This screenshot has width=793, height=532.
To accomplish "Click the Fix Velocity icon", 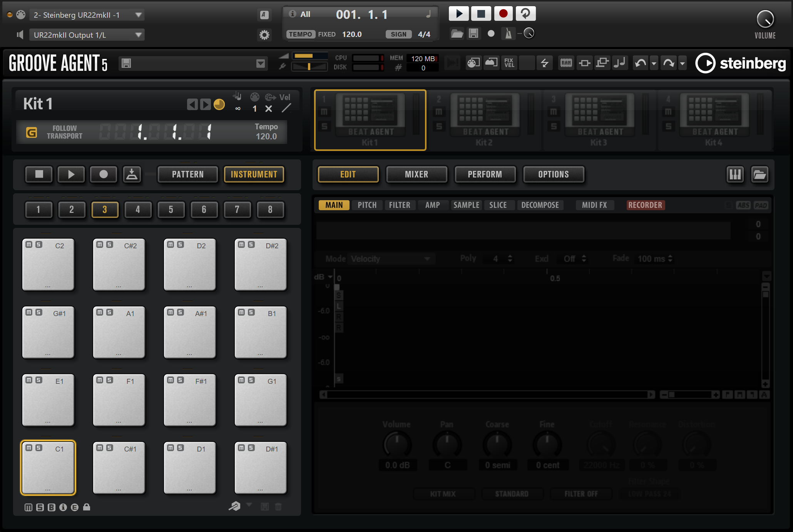I will (x=509, y=63).
